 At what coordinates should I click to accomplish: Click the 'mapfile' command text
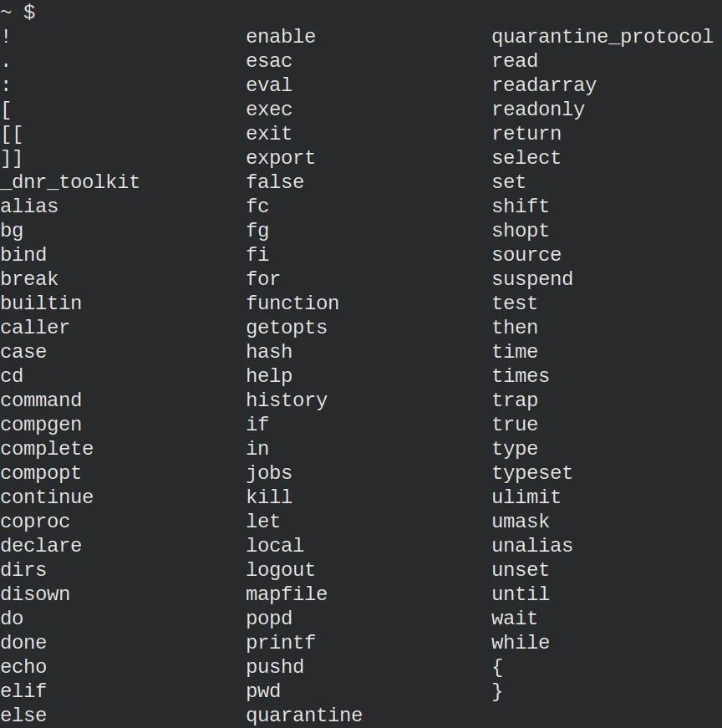[x=287, y=594]
